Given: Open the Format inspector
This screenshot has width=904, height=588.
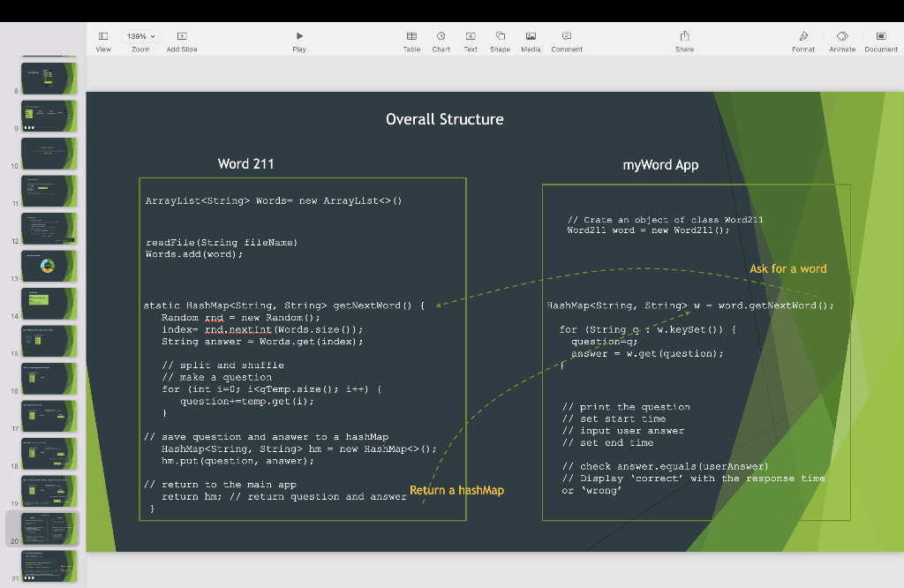Looking at the screenshot, I should click(803, 41).
